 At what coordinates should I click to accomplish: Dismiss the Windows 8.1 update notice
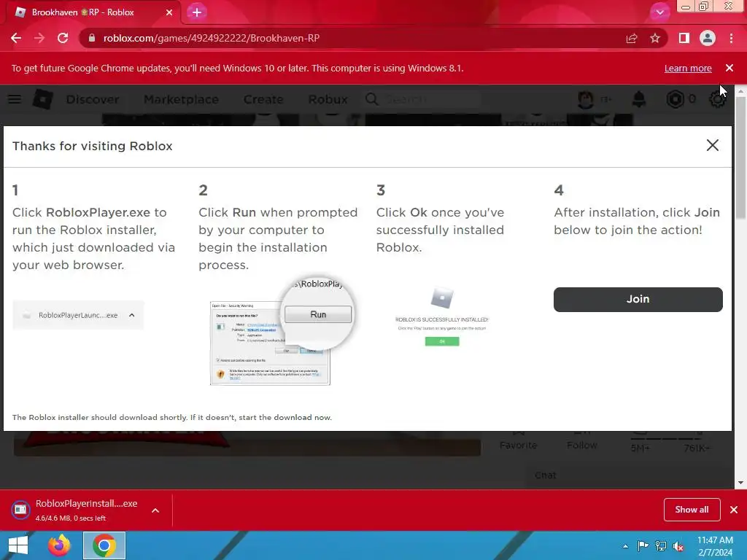coord(729,68)
